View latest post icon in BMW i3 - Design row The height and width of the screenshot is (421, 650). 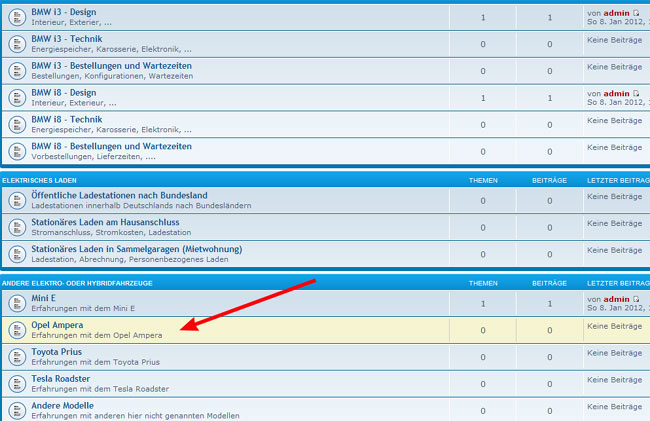(x=636, y=12)
